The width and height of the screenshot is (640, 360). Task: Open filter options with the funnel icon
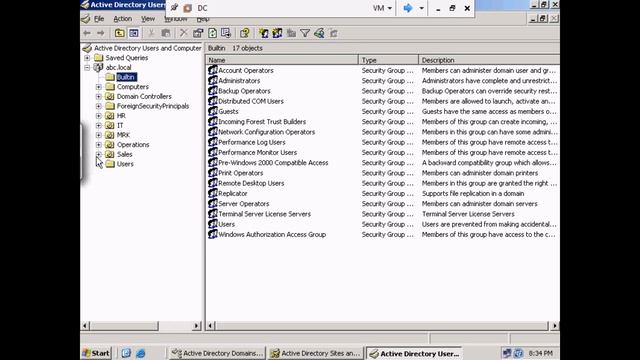pos(305,33)
